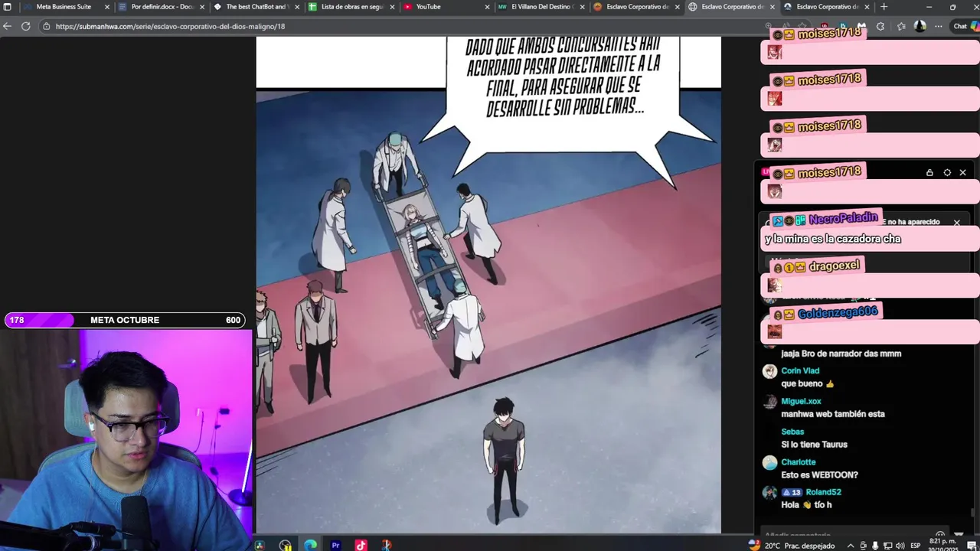
Task: Click Charlotte's profile avatar
Action: (x=769, y=463)
